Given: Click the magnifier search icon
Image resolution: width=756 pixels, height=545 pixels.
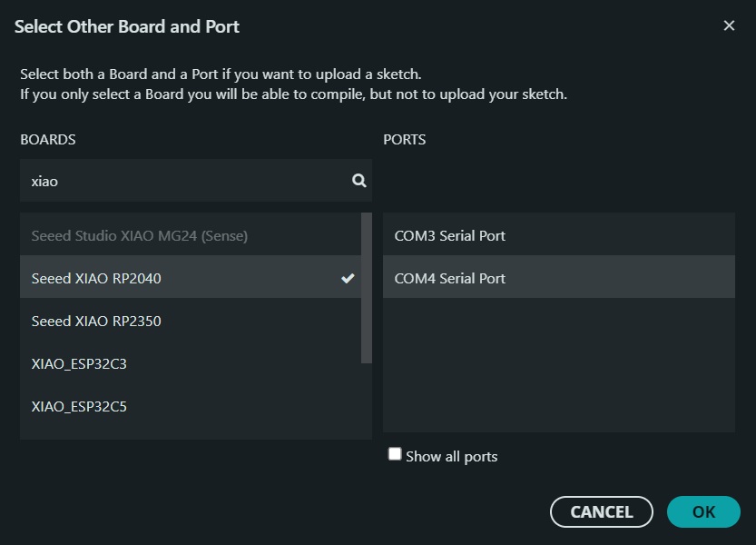Looking at the screenshot, I should 359,181.
